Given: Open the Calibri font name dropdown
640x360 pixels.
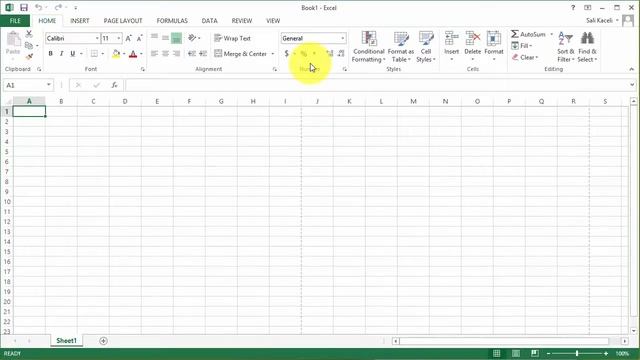Looking at the screenshot, I should coord(97,38).
